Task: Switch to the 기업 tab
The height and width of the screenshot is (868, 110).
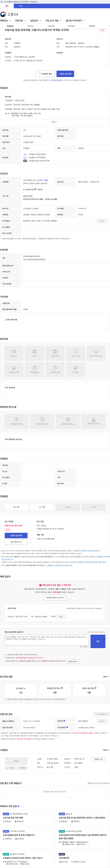Action: [21, 6]
